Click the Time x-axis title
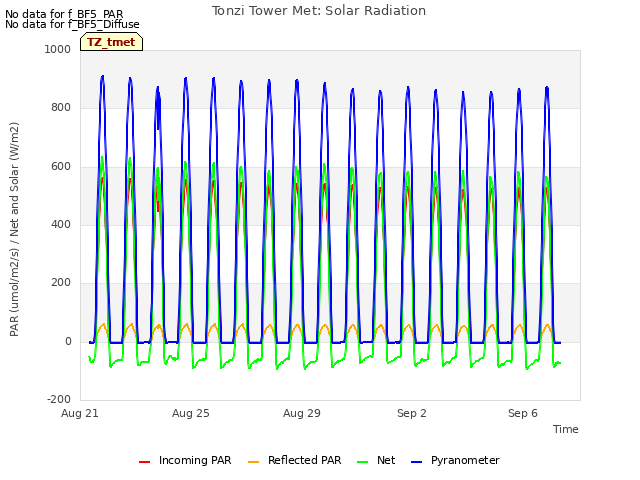Viewport: 640px width, 480px height. [x=566, y=429]
